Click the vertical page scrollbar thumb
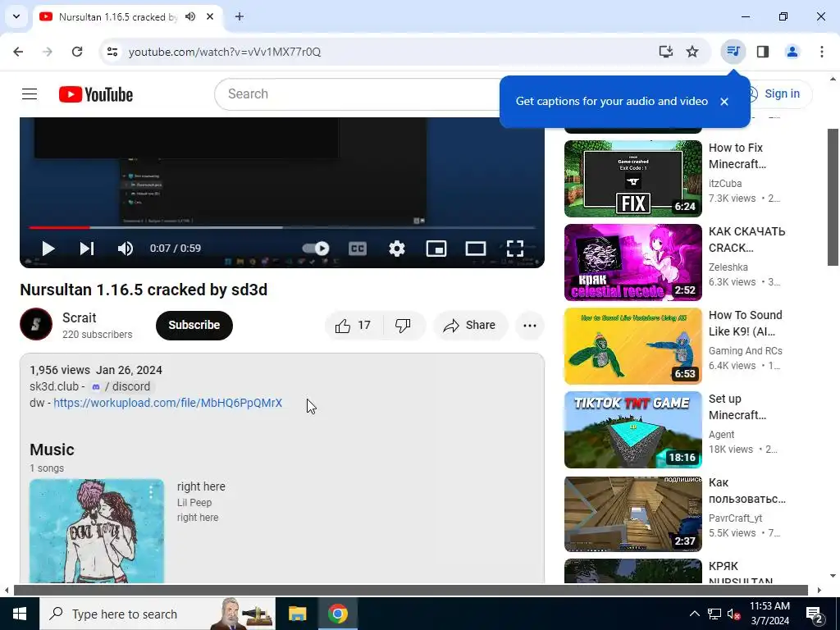 [833, 197]
